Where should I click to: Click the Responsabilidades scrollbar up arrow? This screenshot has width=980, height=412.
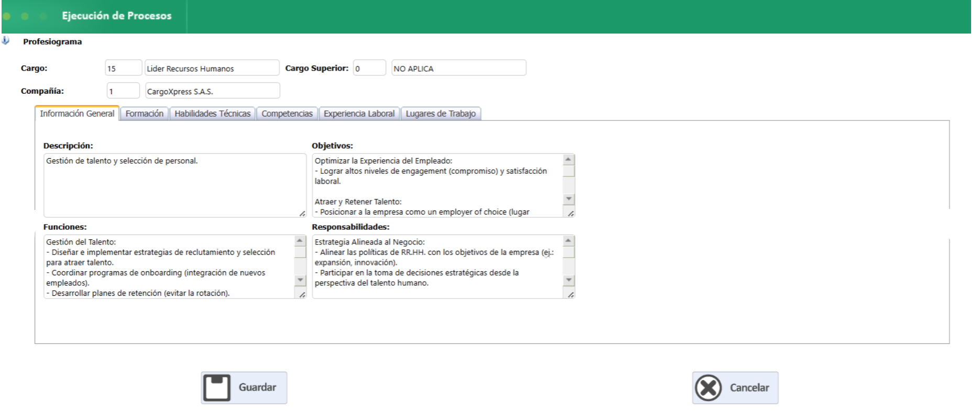[x=568, y=241]
